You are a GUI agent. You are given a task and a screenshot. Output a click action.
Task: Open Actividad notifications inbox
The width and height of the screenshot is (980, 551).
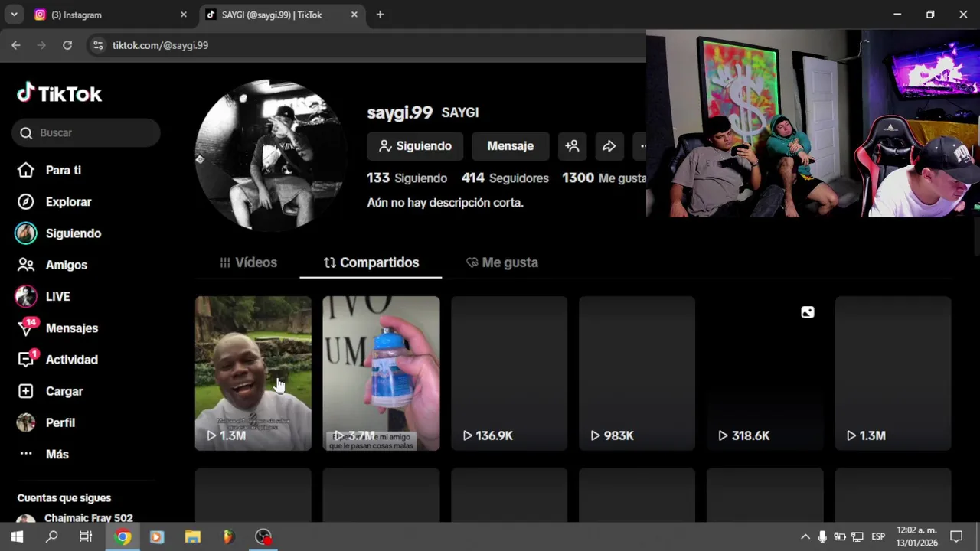coord(71,359)
